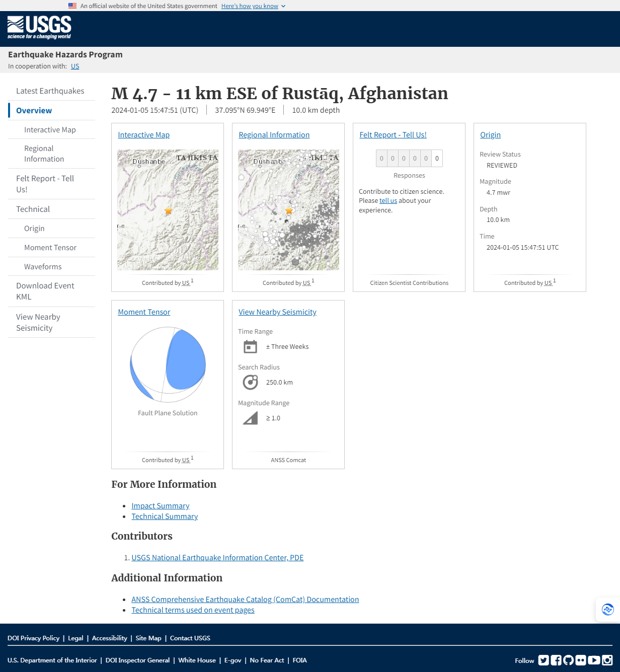
Task: Open the USGS YouTube channel
Action: tap(594, 660)
